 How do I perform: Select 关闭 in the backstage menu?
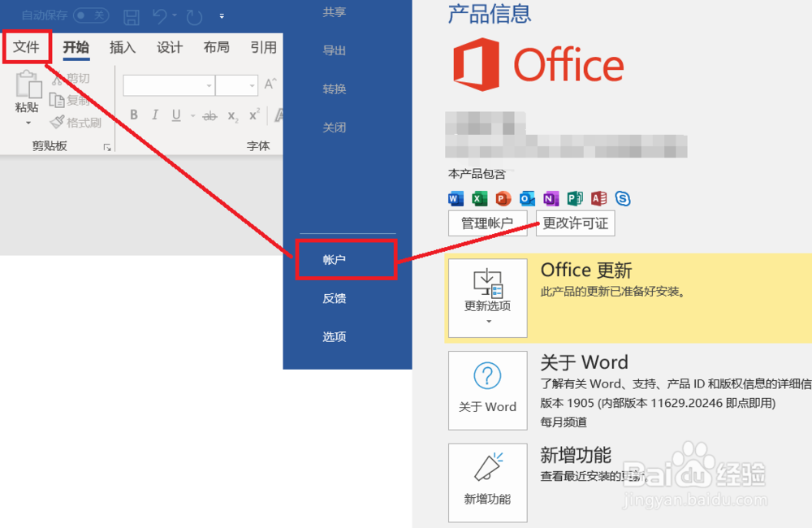[x=334, y=128]
